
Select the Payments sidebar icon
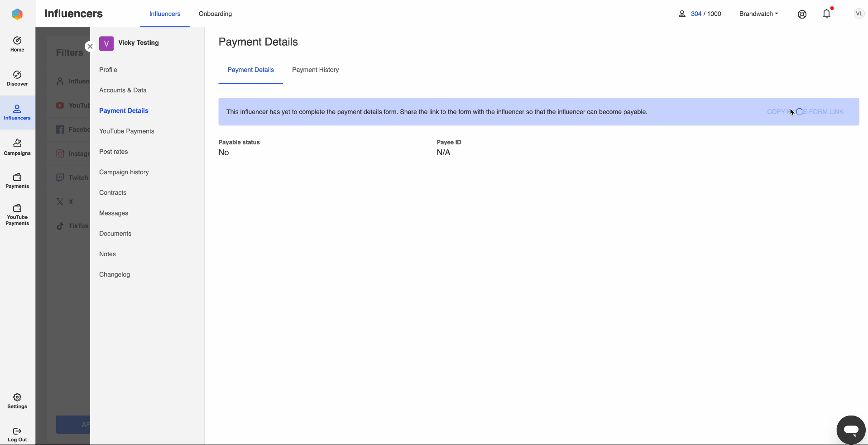coord(17,180)
